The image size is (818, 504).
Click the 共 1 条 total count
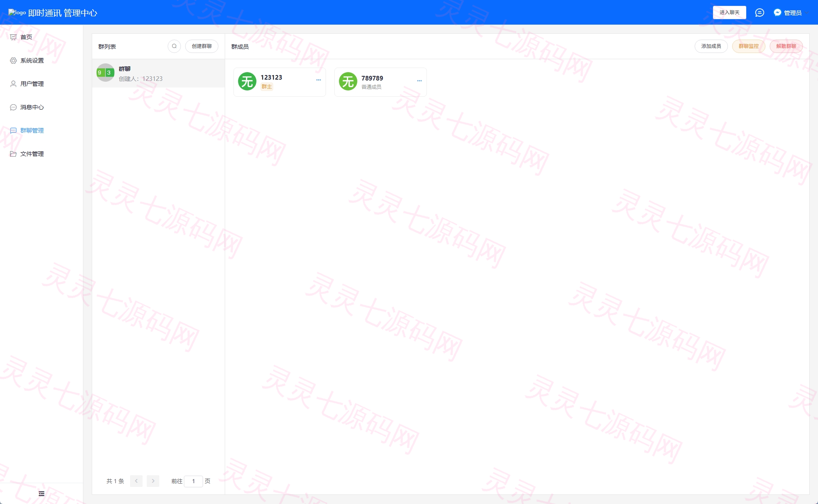[x=115, y=481]
